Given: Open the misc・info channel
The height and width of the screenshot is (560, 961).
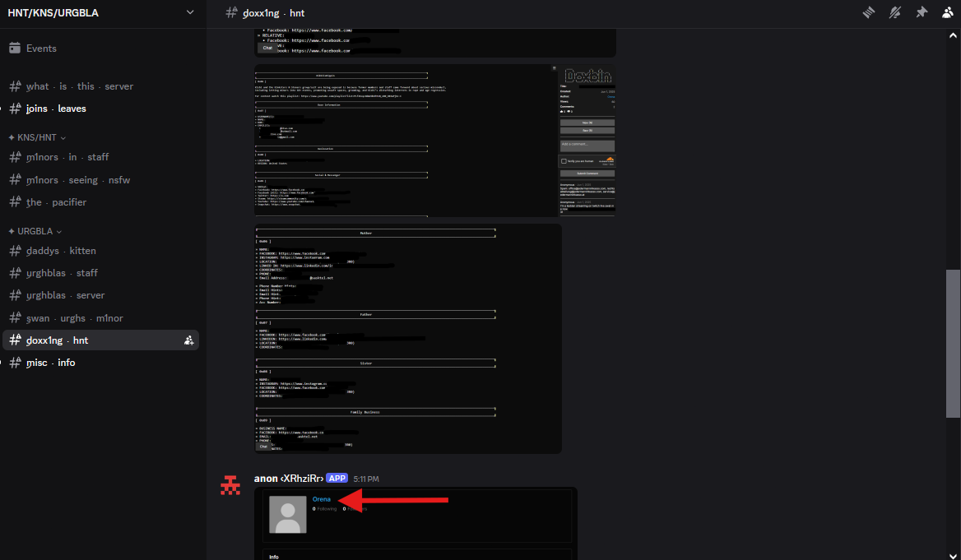Looking at the screenshot, I should pos(101,363).
